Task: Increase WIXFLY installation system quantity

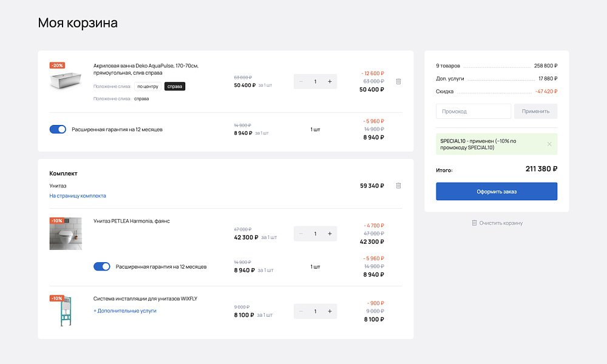Action: click(330, 311)
